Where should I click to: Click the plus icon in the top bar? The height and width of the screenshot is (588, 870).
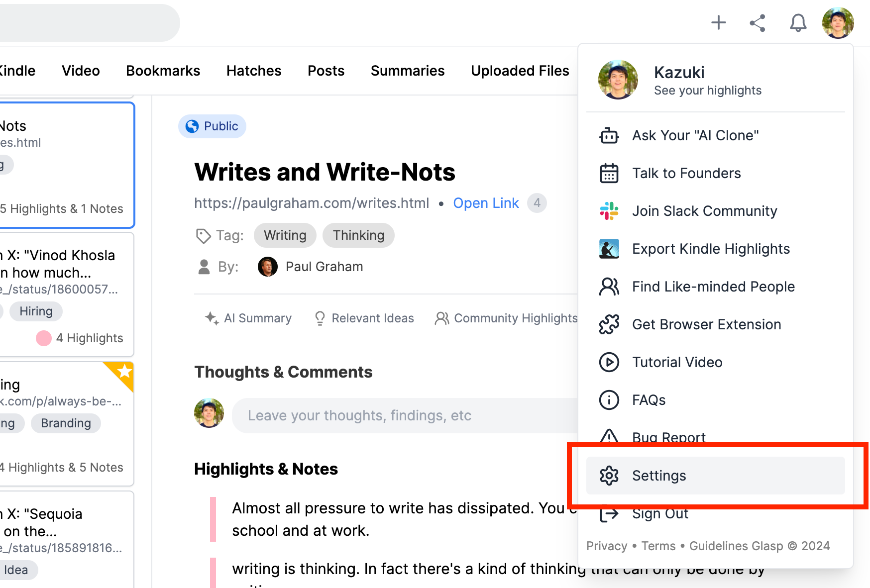(718, 23)
